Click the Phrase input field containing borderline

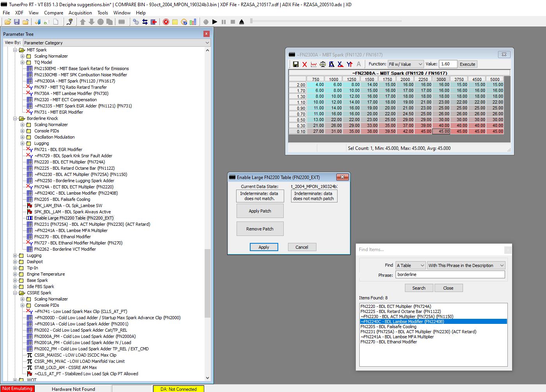click(450, 274)
